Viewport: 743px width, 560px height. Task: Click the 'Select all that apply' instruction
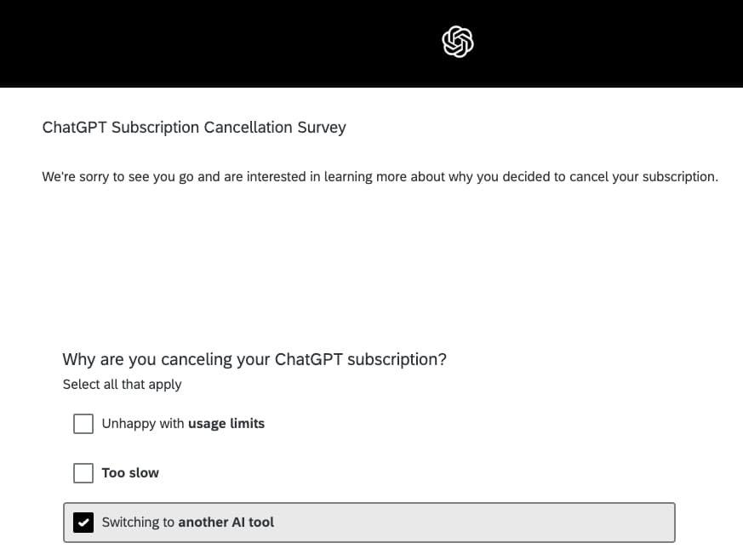(x=122, y=385)
